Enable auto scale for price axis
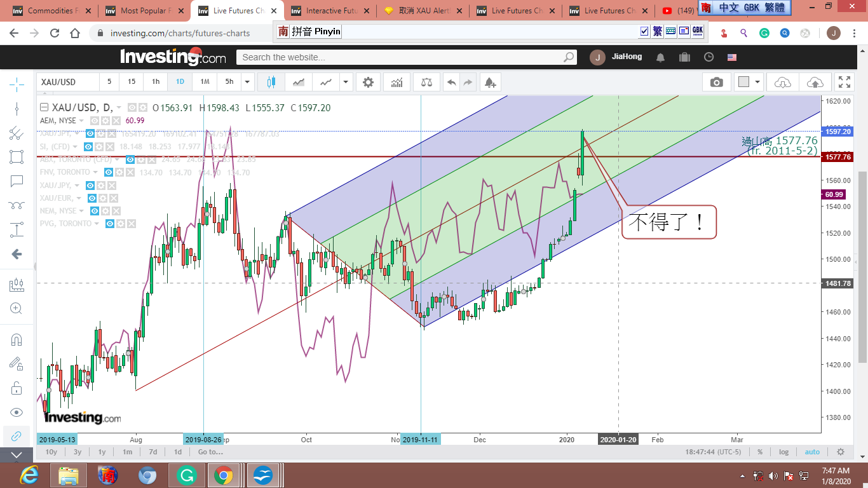This screenshot has height=488, width=868. [812, 452]
